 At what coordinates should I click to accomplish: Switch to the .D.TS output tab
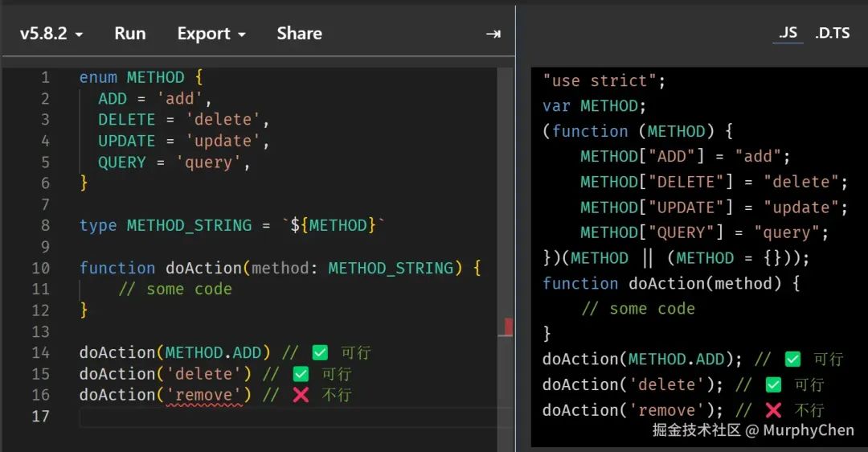pos(832,33)
